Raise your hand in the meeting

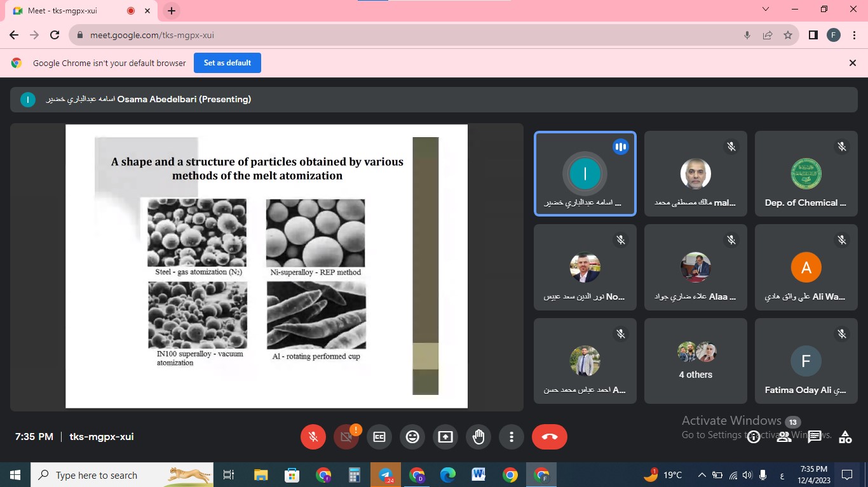point(478,437)
